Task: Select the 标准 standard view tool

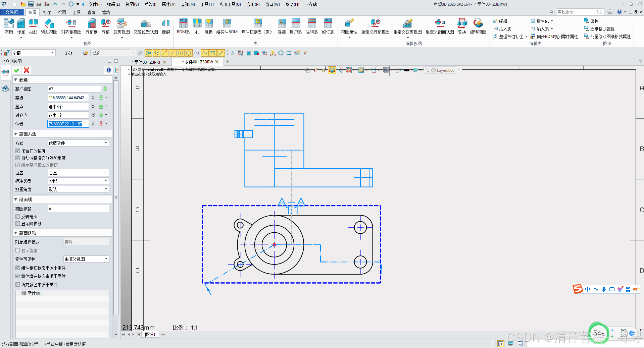Action: (x=21, y=26)
